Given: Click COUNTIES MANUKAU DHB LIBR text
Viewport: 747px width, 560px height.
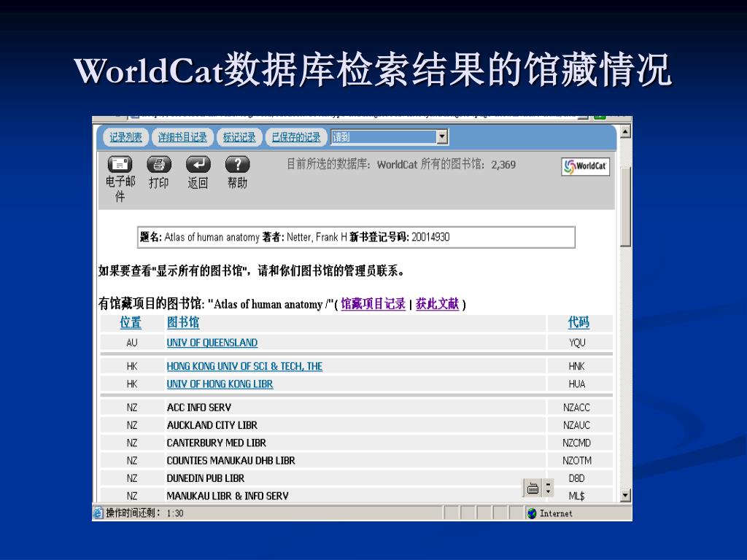Looking at the screenshot, I should click(x=231, y=461).
